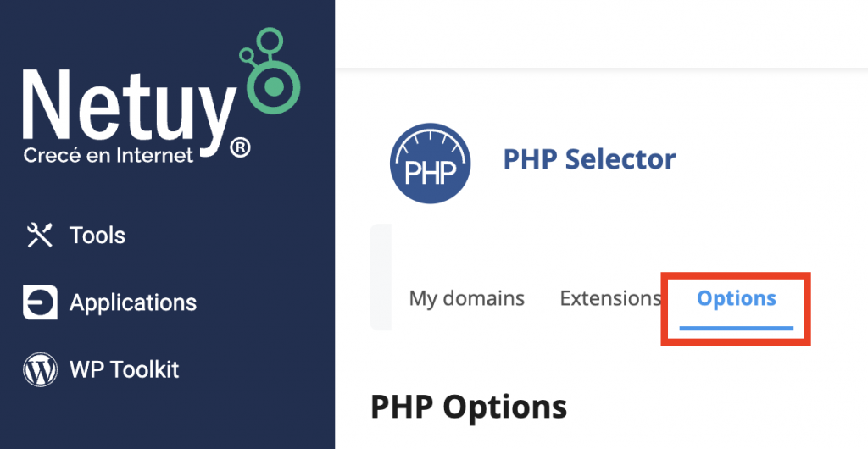The image size is (868, 449).
Task: Click the WordPress logo icon
Action: click(40, 370)
